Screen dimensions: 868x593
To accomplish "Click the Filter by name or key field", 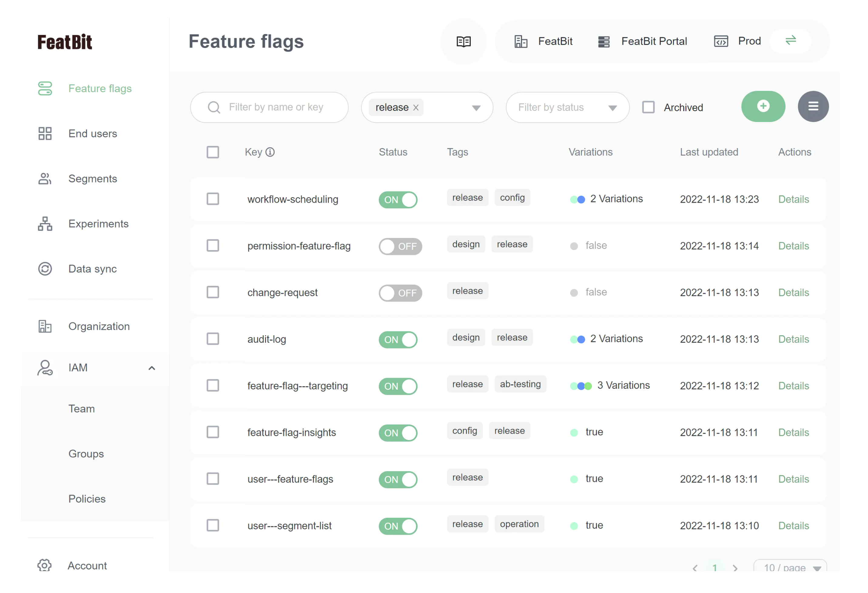I will (269, 108).
